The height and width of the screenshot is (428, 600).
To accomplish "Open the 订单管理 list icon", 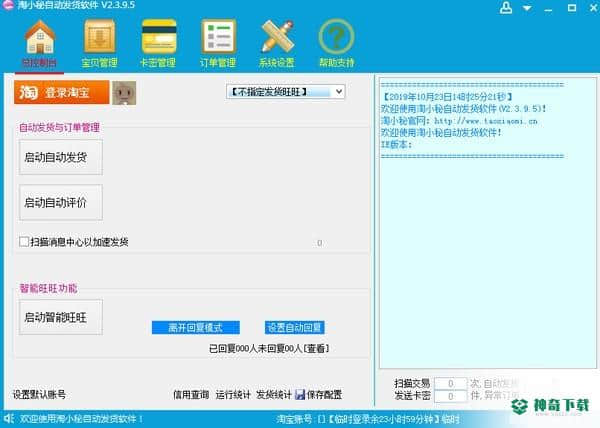I will click(x=218, y=37).
